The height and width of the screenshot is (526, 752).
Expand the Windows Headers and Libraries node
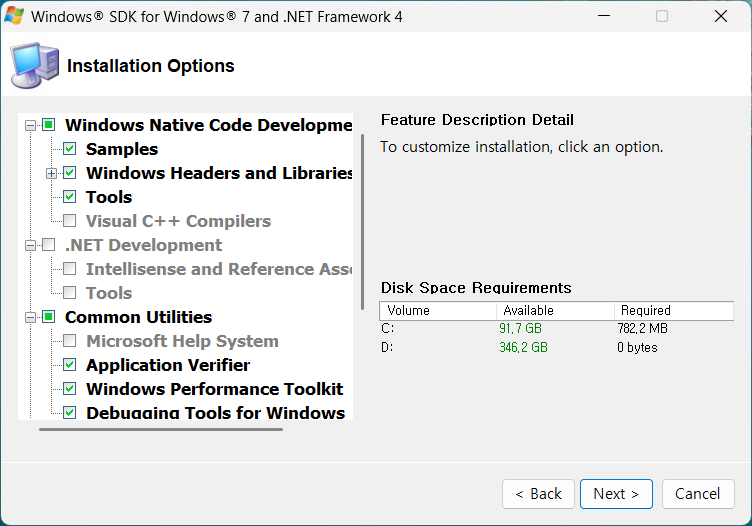(51, 174)
